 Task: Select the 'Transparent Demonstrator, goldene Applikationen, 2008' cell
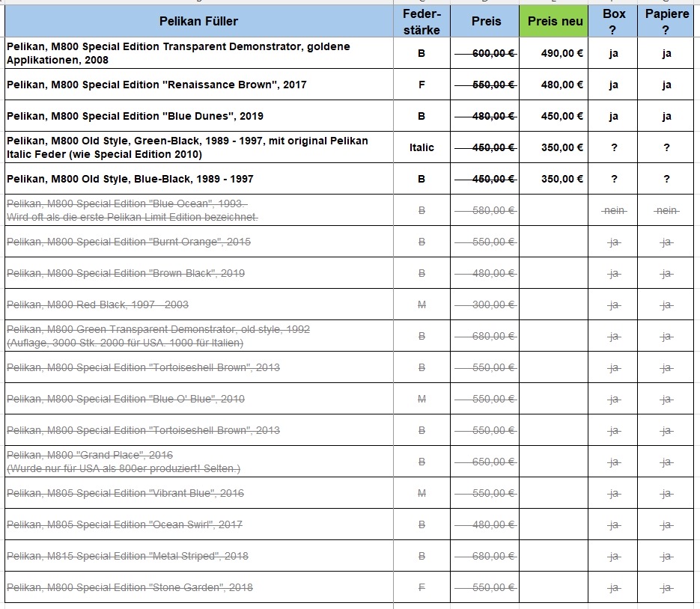pos(199,53)
